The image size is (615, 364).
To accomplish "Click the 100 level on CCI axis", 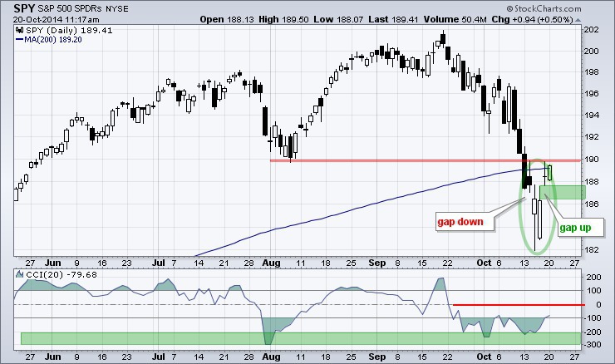I will click(x=594, y=291).
